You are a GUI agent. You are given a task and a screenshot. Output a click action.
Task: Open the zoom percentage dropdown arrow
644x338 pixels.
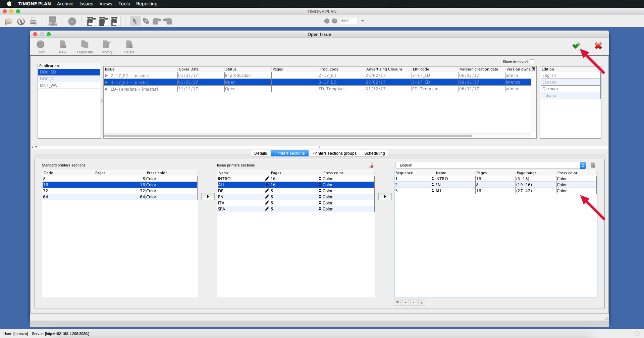click(x=363, y=21)
